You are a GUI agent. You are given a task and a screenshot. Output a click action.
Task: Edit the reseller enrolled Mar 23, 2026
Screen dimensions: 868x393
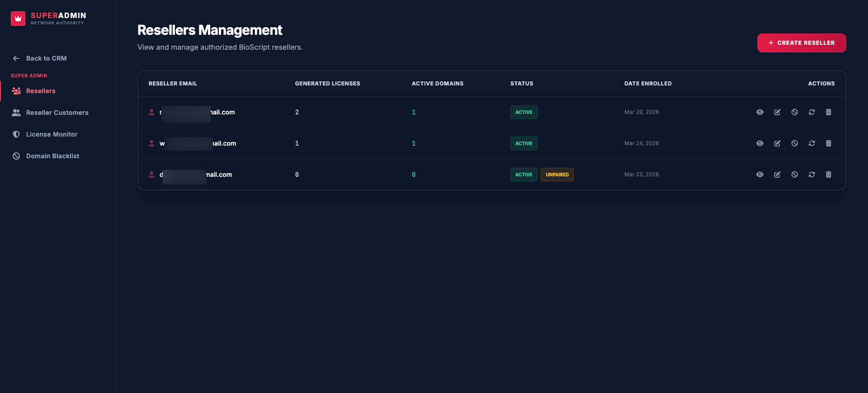tap(777, 175)
